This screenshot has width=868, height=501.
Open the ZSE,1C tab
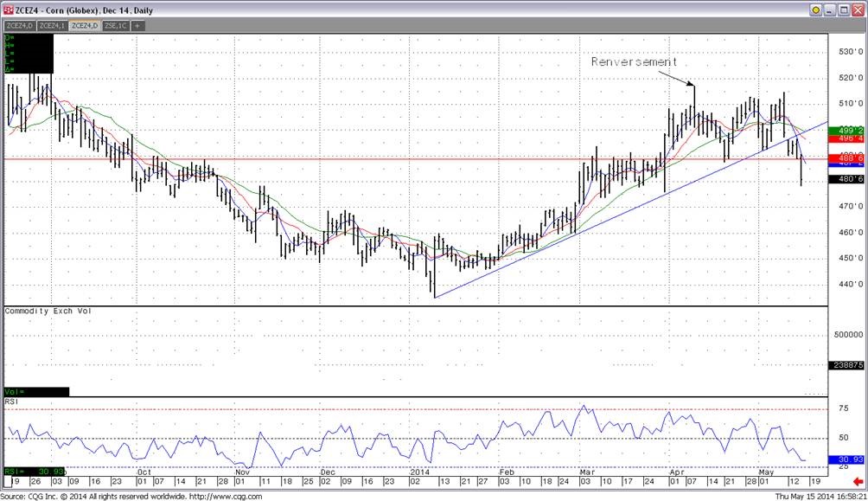pyautogui.click(x=116, y=26)
